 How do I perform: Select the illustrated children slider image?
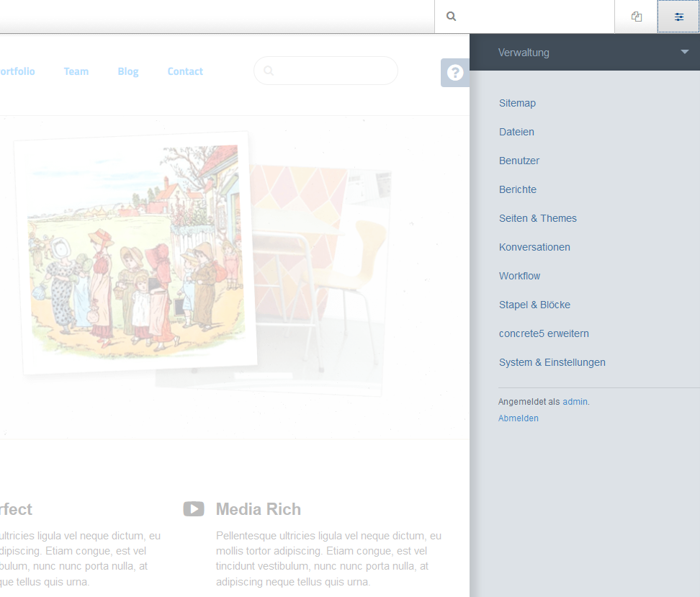coord(136,252)
